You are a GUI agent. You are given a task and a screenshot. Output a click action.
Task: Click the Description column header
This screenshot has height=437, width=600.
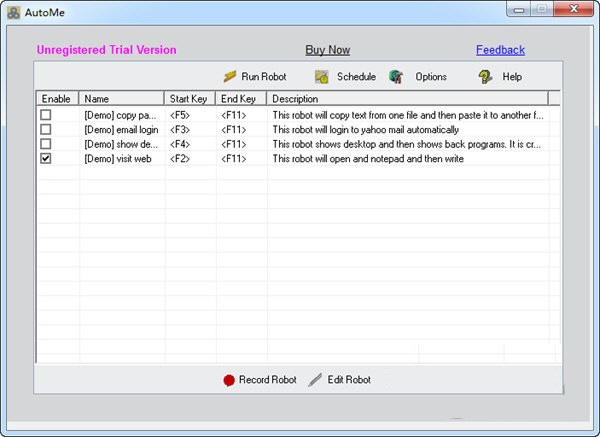(407, 99)
